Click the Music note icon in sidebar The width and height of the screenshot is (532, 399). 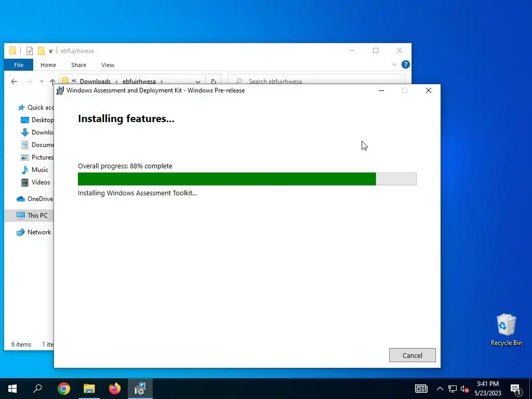point(25,170)
